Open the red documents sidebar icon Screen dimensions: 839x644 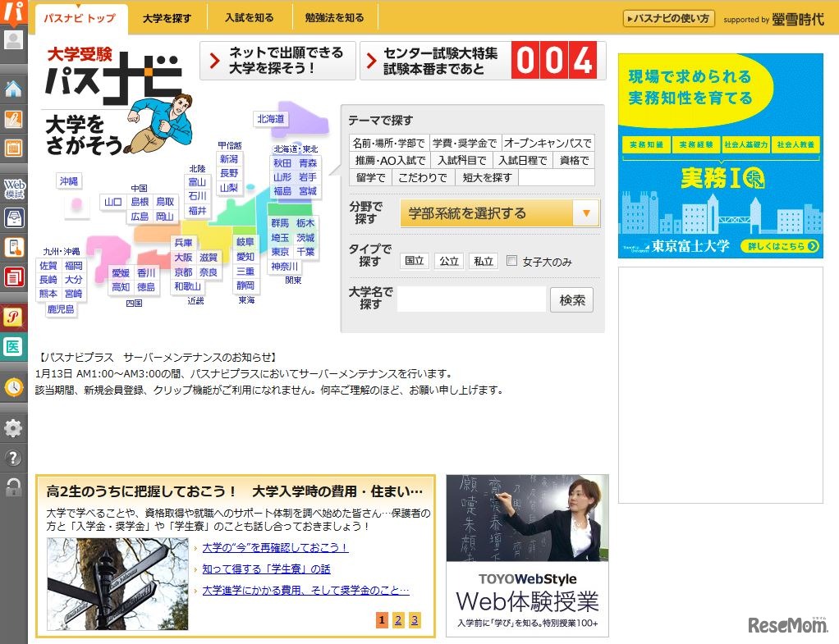point(13,276)
